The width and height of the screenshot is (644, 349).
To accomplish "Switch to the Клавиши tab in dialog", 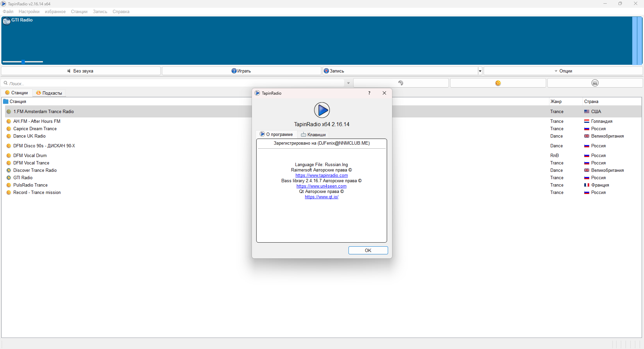I will coord(313,135).
